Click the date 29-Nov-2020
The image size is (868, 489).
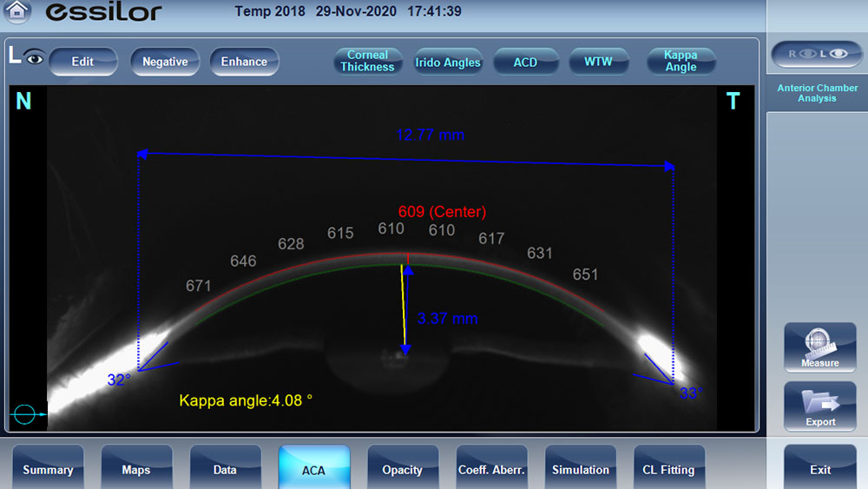(x=356, y=11)
